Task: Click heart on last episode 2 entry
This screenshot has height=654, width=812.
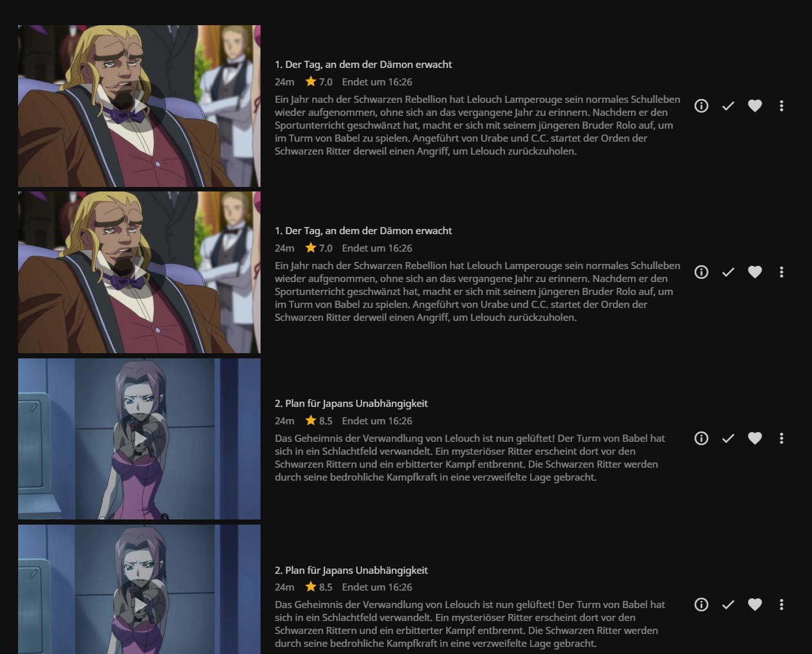Action: 754,604
